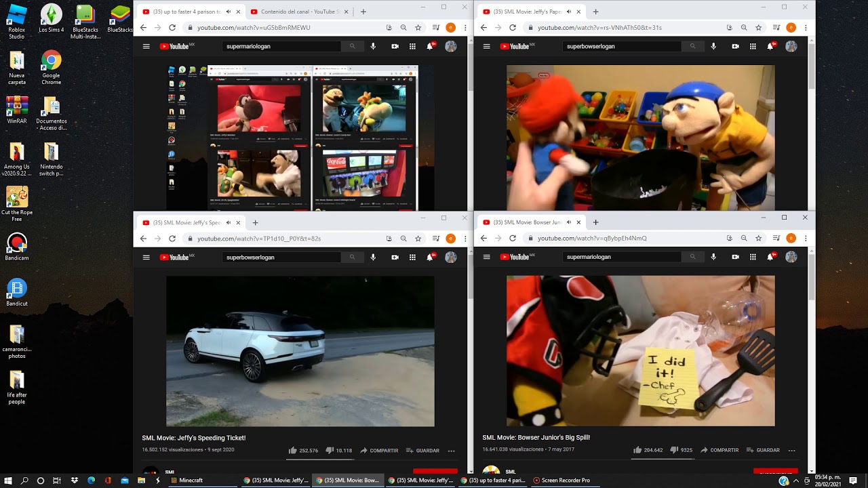Screen dimensions: 868x488
Task: Mute the up to faster 4 parison tab
Action: click(x=228, y=12)
